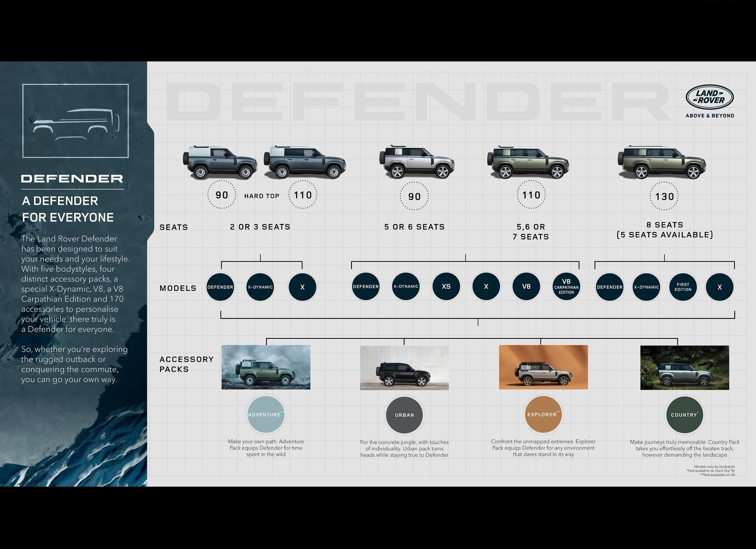Open the Urban pack photo
Image resolution: width=756 pixels, height=549 pixels.
(x=404, y=368)
